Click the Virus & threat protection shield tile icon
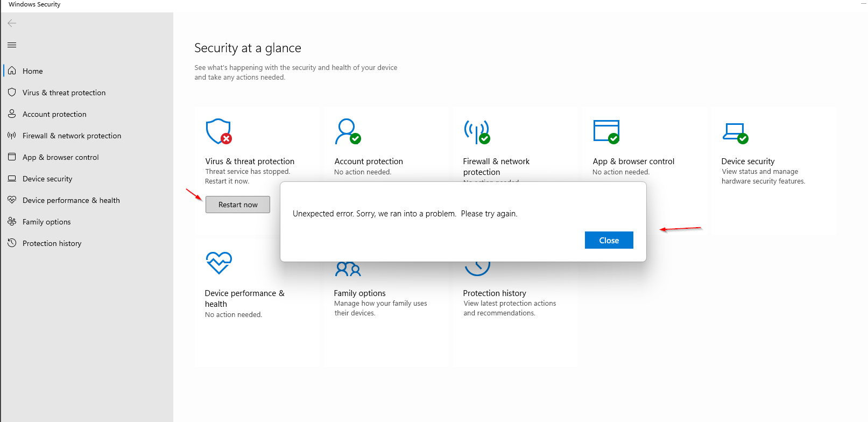868x422 pixels. (218, 131)
